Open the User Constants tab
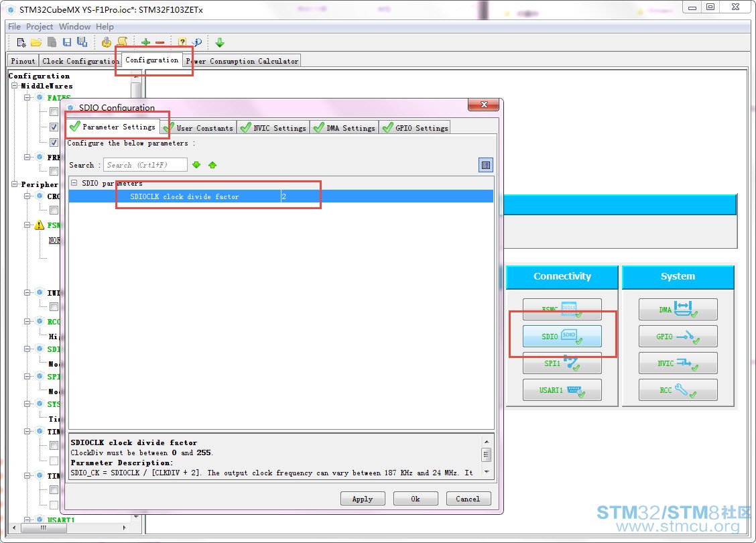The image size is (756, 543). 198,128
